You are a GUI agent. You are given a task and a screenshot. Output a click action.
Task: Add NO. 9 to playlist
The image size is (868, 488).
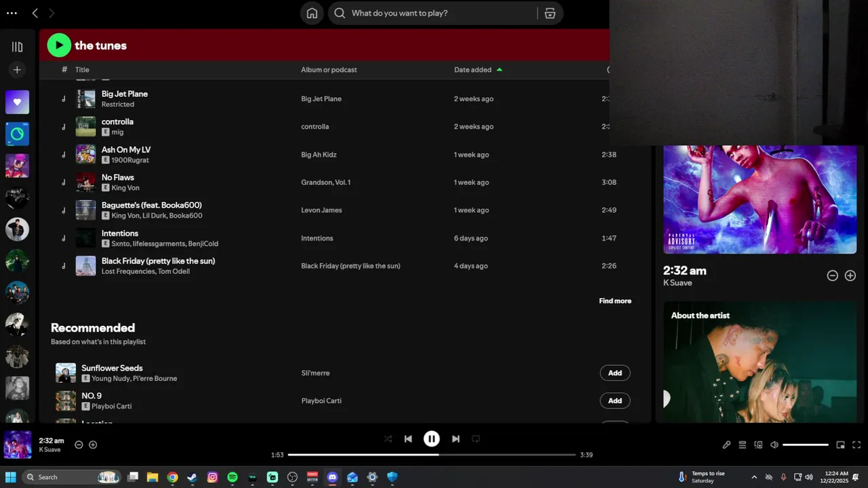(x=615, y=401)
